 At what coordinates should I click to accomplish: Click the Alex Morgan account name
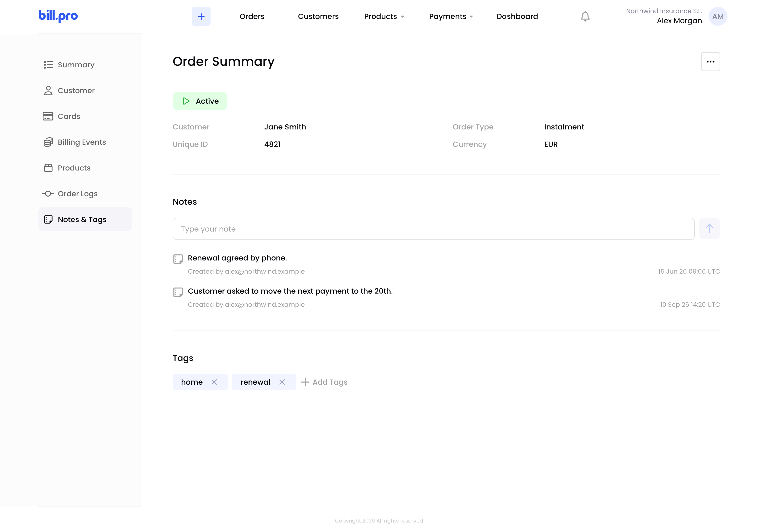[x=679, y=21]
